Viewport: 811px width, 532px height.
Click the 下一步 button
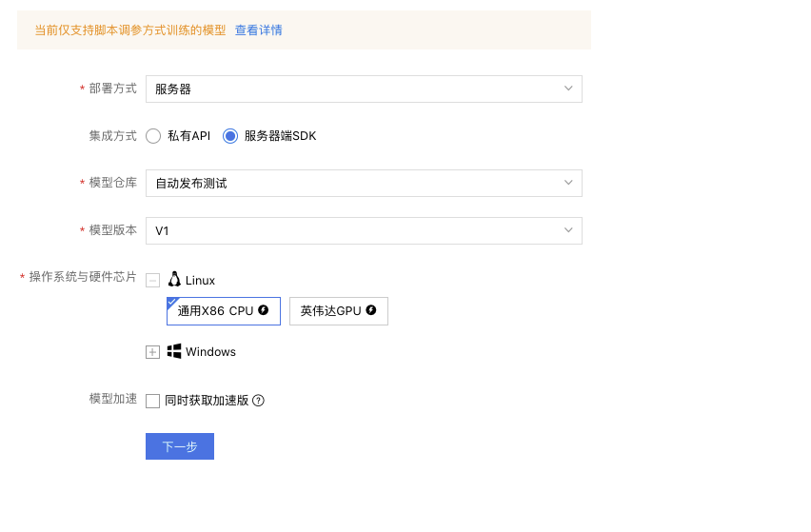pyautogui.click(x=180, y=446)
